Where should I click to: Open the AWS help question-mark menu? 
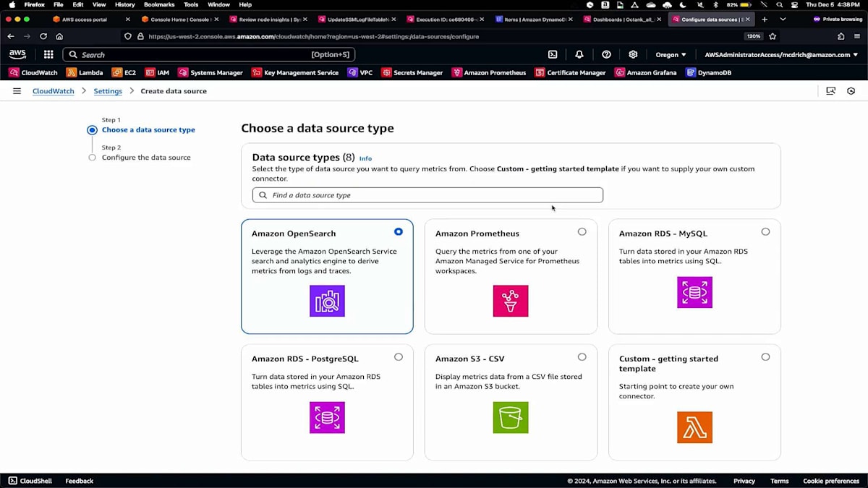(606, 54)
